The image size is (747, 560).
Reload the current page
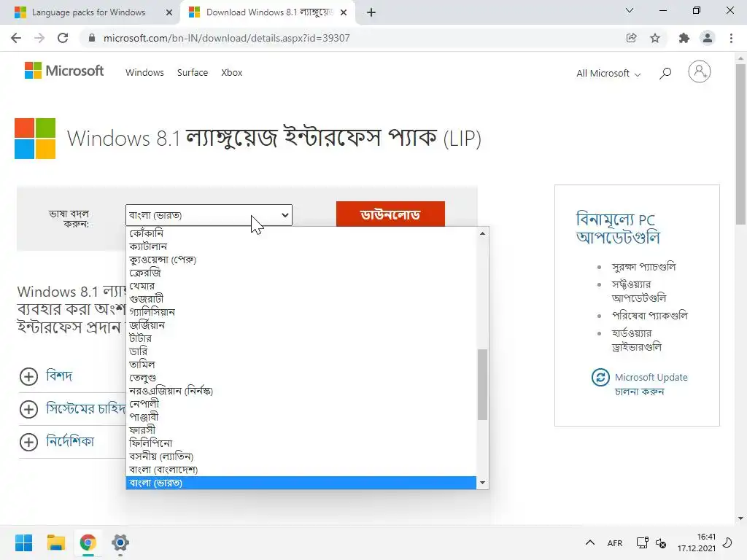point(63,38)
